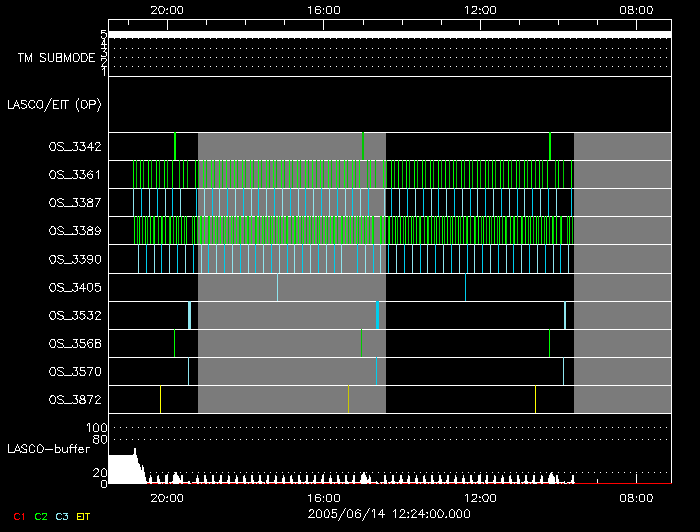Click the middle thick cyan marker in OS_3532

click(x=378, y=316)
